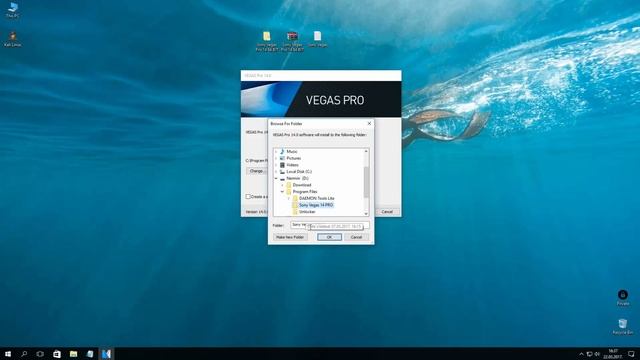This screenshot has height=360, width=640.
Task: Open Task View on taskbar
Action: (40, 354)
